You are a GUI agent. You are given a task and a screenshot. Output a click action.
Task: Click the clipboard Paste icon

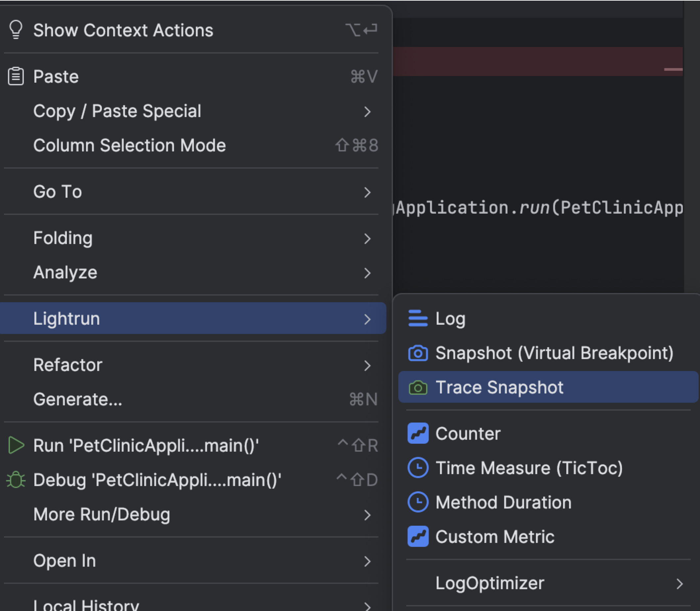[16, 76]
